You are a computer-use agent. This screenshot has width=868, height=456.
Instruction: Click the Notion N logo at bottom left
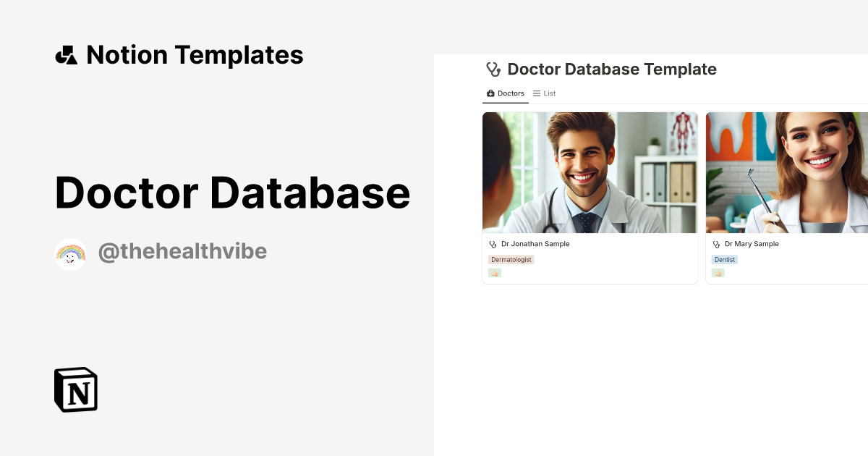(x=75, y=389)
